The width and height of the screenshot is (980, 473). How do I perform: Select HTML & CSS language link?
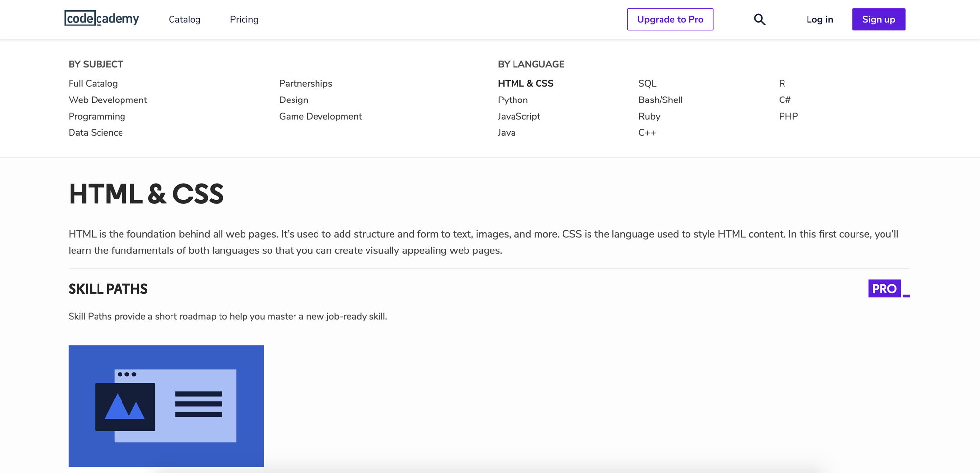(525, 84)
